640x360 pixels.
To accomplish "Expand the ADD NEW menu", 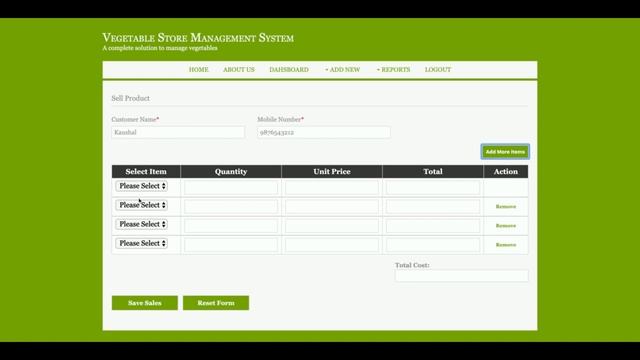I will tap(342, 70).
